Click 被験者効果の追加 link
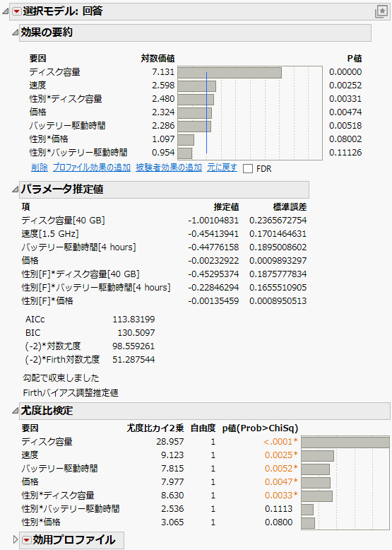The height and width of the screenshot is (550, 392). 169,168
